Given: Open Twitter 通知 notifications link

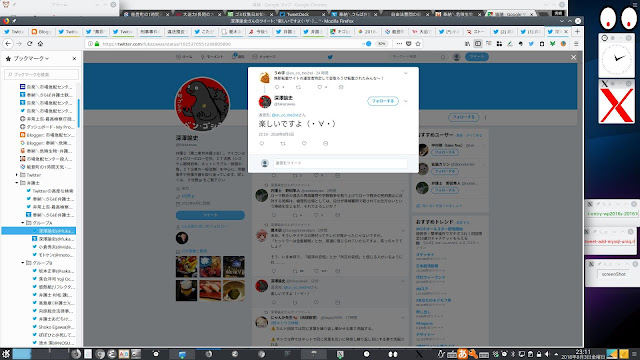Looking at the screenshot, I should point(238,56).
